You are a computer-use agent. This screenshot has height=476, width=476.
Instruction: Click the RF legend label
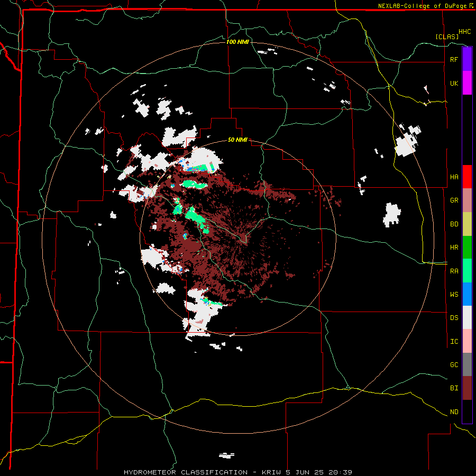pyautogui.click(x=454, y=59)
